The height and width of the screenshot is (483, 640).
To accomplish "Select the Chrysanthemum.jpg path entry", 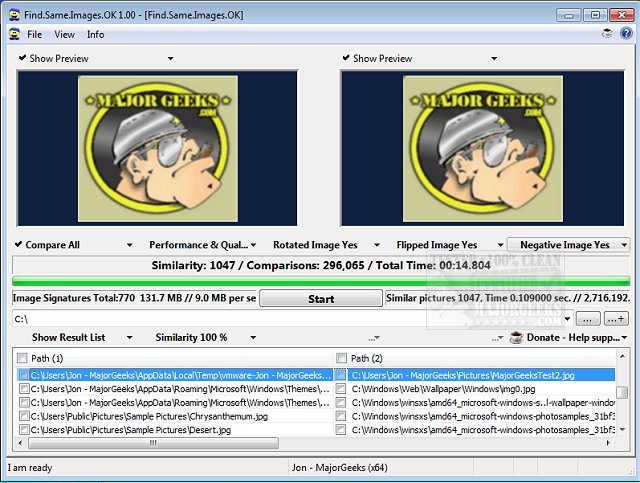I will click(x=149, y=416).
